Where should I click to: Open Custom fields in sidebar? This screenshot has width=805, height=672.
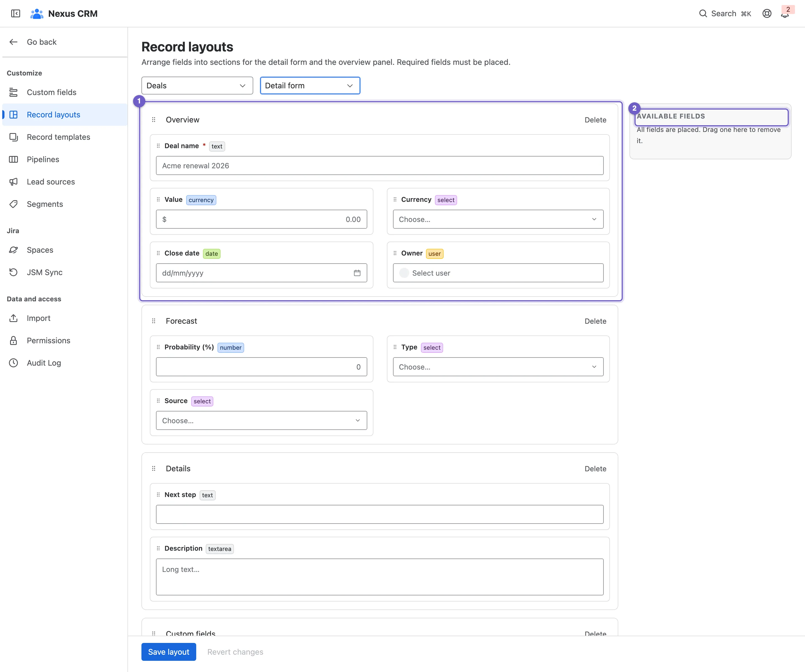[x=65, y=92]
